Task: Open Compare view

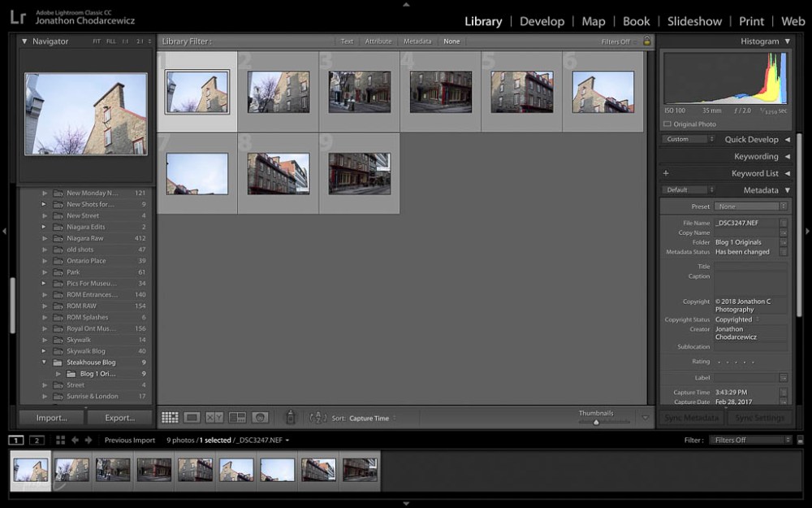Action: [x=214, y=417]
